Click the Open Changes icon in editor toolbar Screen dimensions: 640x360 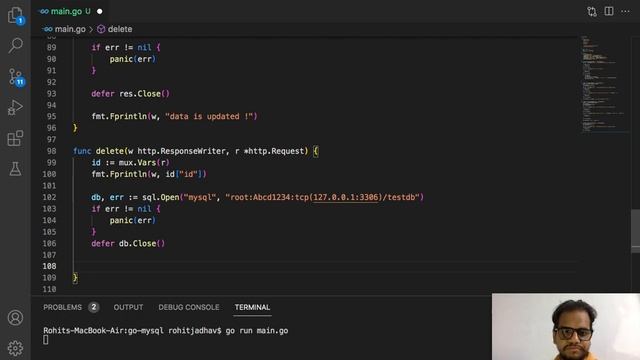(592, 11)
